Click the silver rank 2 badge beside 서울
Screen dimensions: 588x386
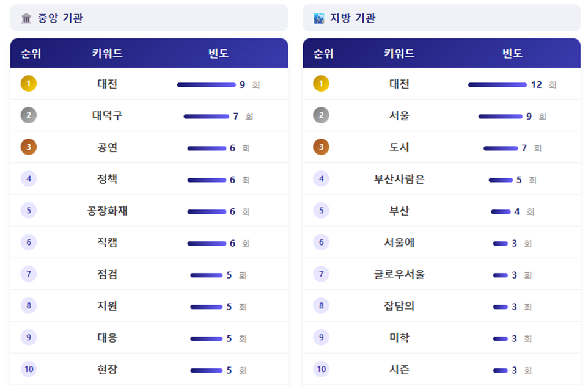(321, 115)
